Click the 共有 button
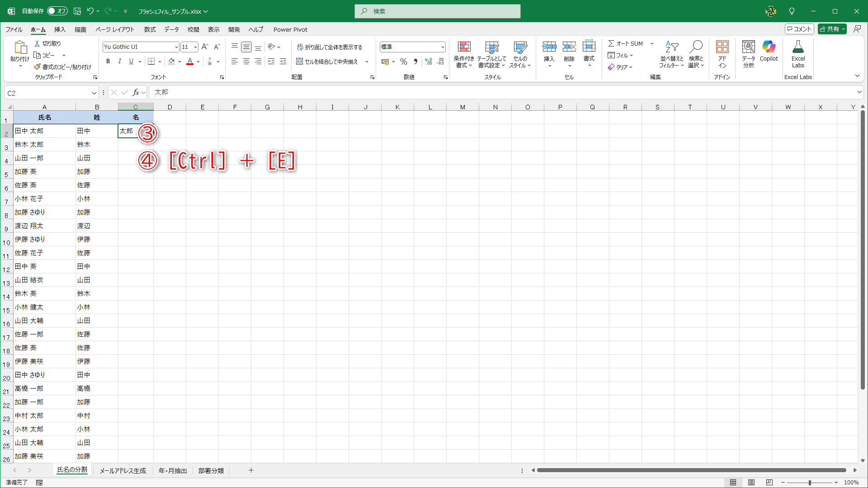The image size is (868, 488). [832, 28]
